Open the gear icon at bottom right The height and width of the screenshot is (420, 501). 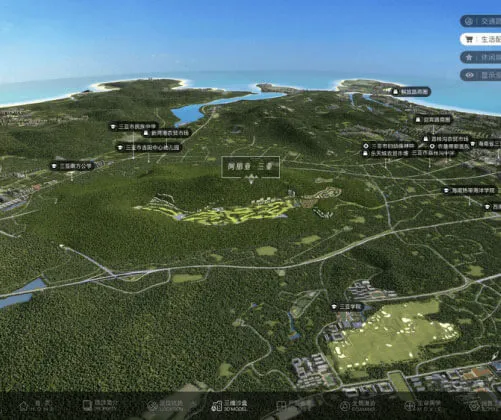point(473,406)
